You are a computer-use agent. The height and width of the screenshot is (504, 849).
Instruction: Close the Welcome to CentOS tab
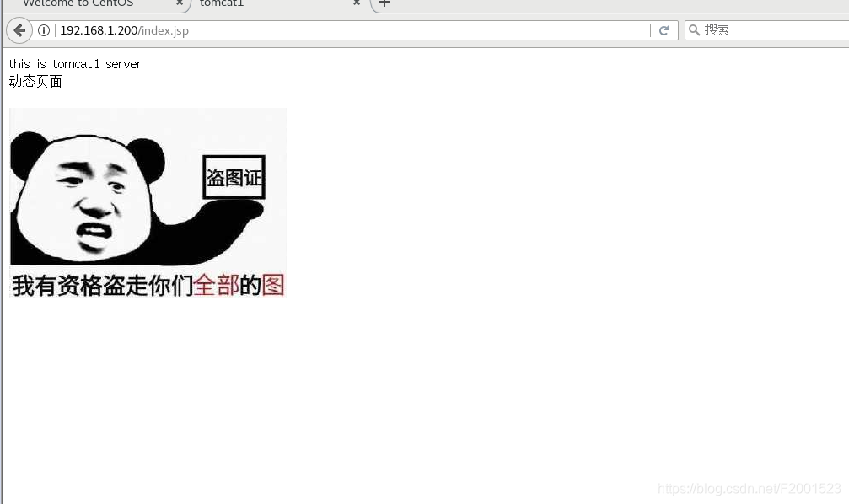[180, 3]
